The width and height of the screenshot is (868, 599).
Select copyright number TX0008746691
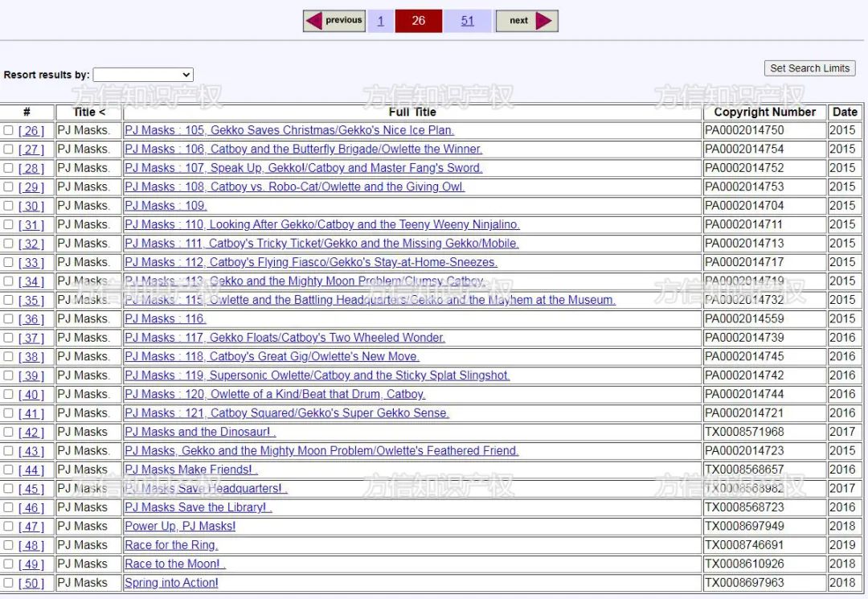click(x=744, y=545)
